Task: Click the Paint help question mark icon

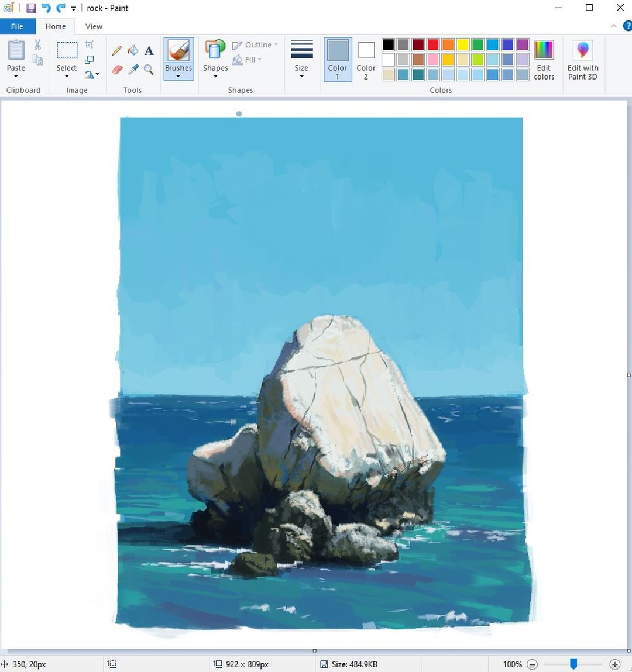Action: 627,26
